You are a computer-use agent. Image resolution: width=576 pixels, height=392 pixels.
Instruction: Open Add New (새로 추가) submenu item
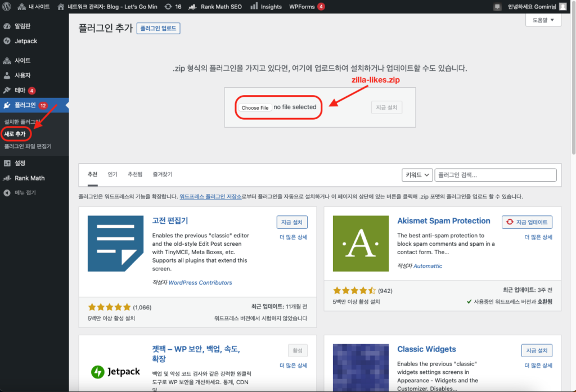point(15,134)
